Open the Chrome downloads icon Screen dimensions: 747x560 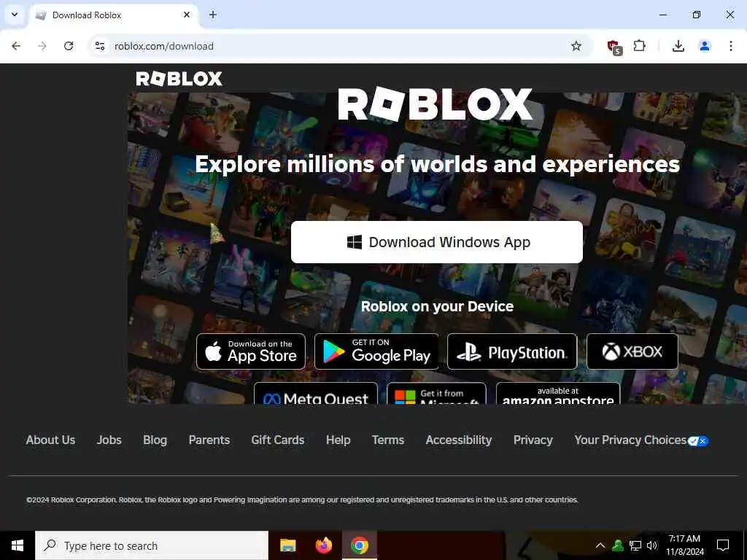[x=678, y=46]
